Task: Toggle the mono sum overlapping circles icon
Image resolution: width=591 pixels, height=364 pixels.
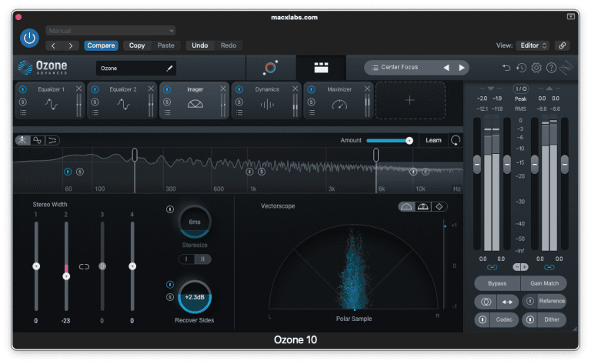Action: [486, 302]
